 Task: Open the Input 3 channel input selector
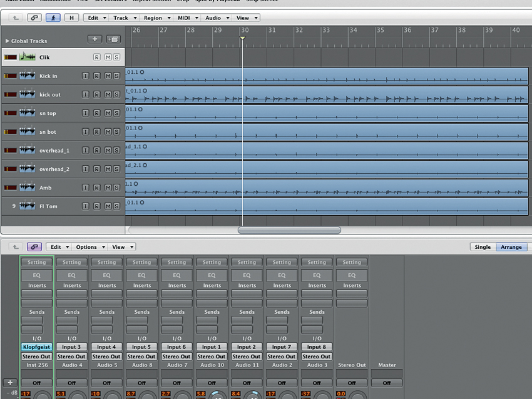coord(71,347)
